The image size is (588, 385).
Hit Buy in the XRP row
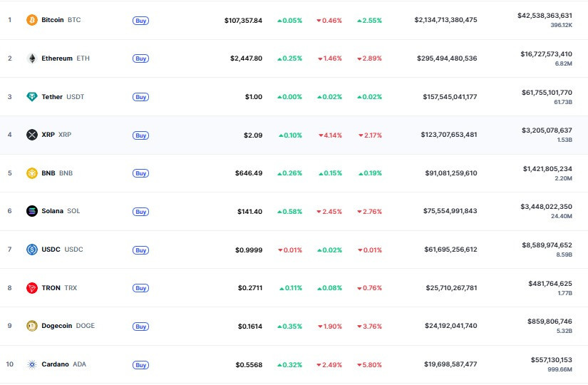pyautogui.click(x=140, y=135)
